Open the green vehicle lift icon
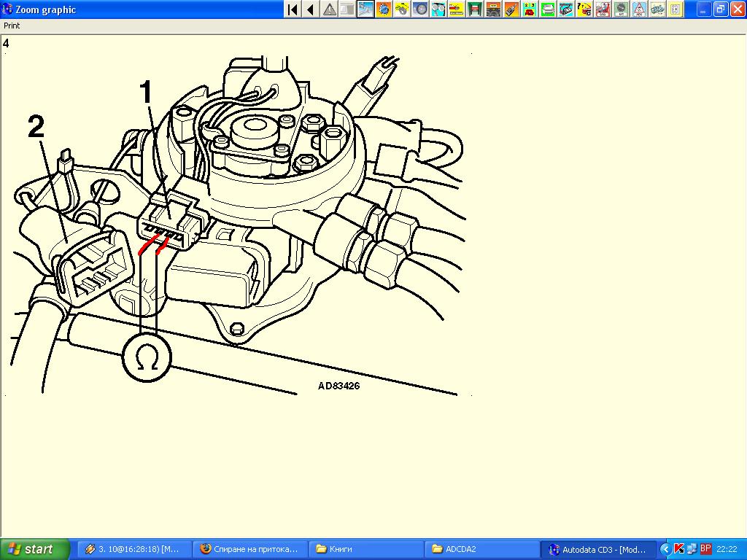747x560 pixels. point(475,9)
